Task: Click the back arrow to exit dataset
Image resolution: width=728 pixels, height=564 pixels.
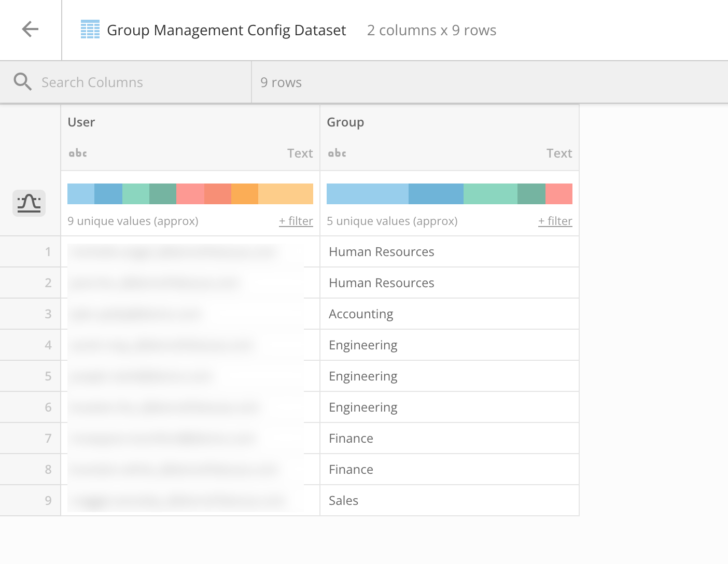Action: (x=30, y=29)
